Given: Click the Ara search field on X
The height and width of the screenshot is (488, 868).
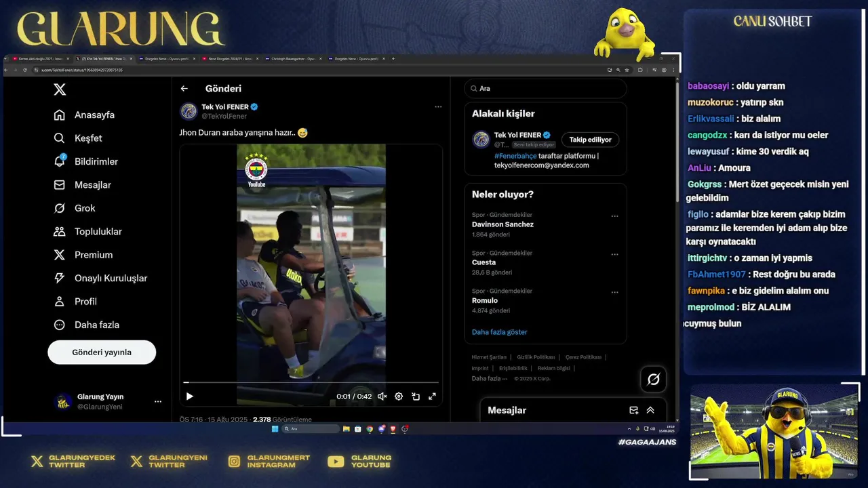Looking at the screenshot, I should pos(545,89).
